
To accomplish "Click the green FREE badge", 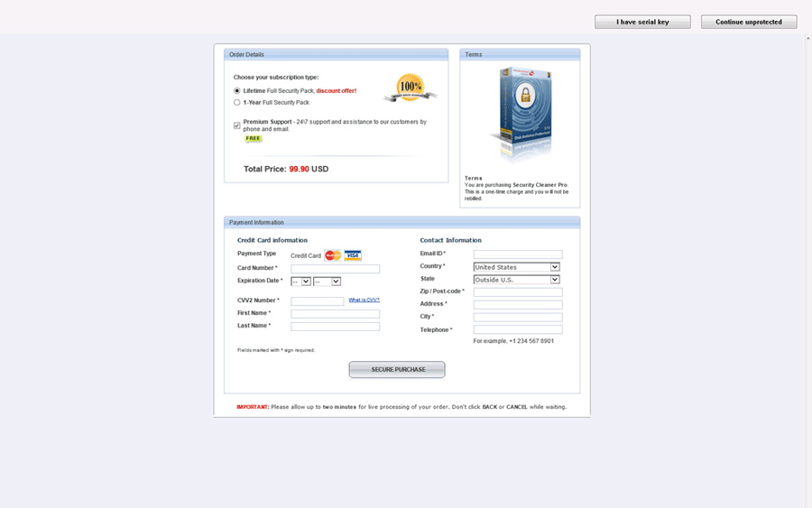I will (x=254, y=139).
